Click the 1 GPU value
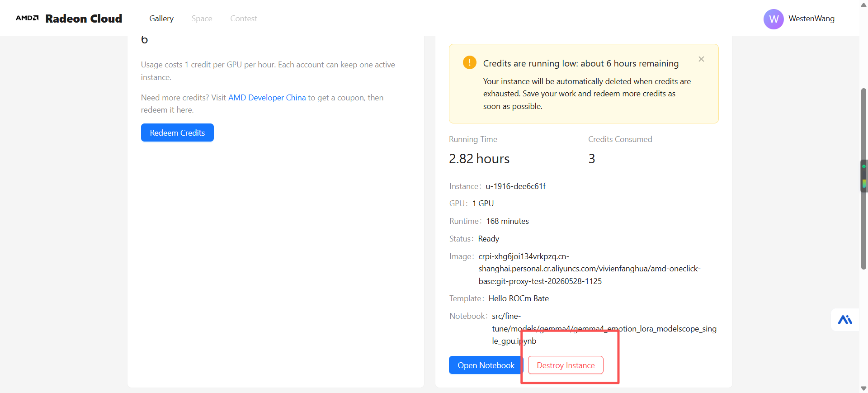Image resolution: width=868 pixels, height=393 pixels. (x=483, y=204)
